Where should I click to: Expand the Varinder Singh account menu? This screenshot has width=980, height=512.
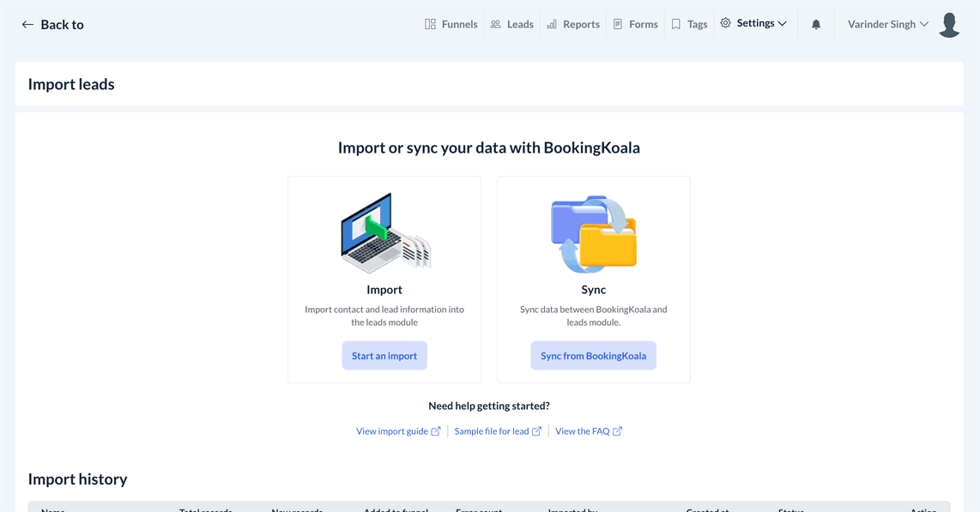coord(888,24)
